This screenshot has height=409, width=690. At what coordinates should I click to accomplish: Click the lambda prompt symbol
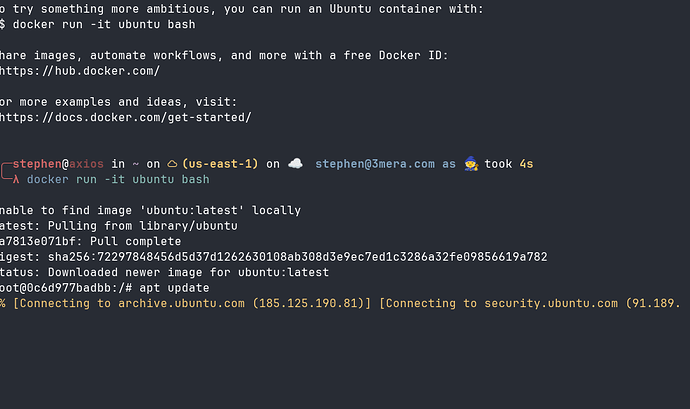pos(16,180)
